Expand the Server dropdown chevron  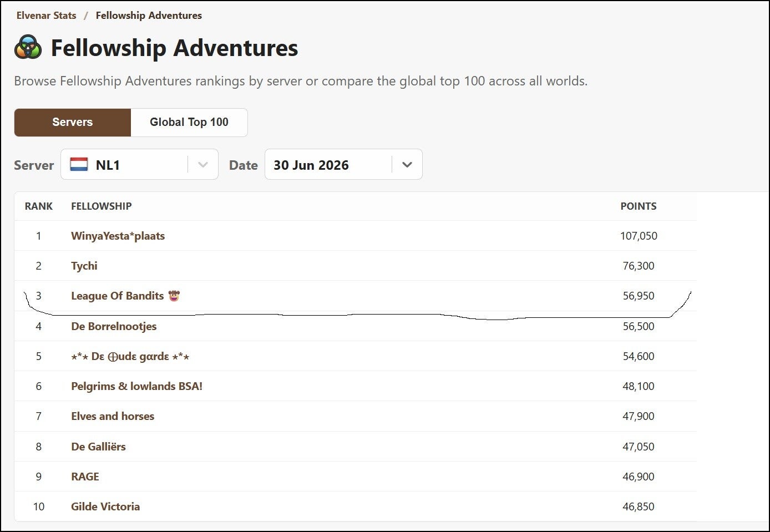click(203, 165)
